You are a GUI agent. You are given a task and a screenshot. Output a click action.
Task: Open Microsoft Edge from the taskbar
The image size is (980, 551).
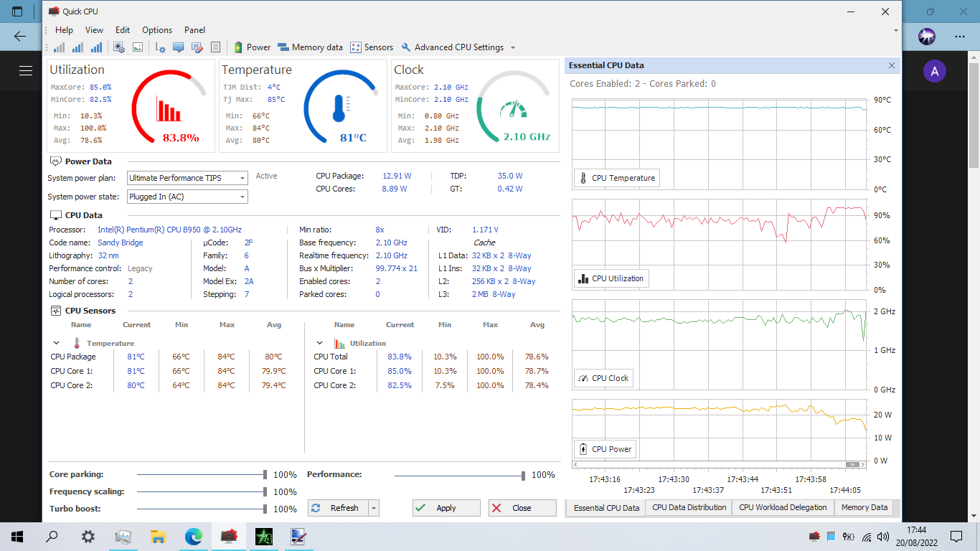click(194, 536)
